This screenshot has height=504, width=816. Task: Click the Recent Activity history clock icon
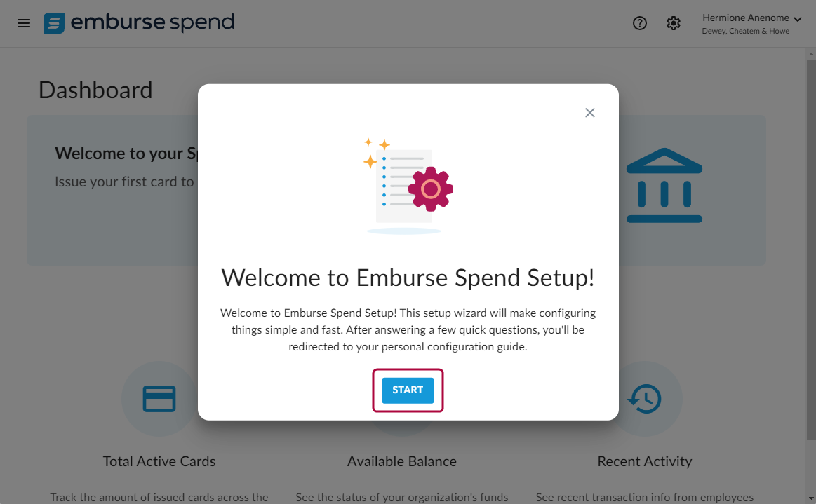(645, 399)
